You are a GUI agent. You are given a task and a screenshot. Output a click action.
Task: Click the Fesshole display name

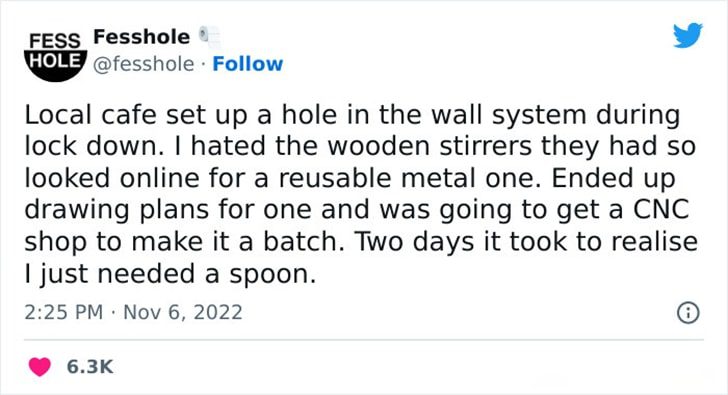click(142, 37)
